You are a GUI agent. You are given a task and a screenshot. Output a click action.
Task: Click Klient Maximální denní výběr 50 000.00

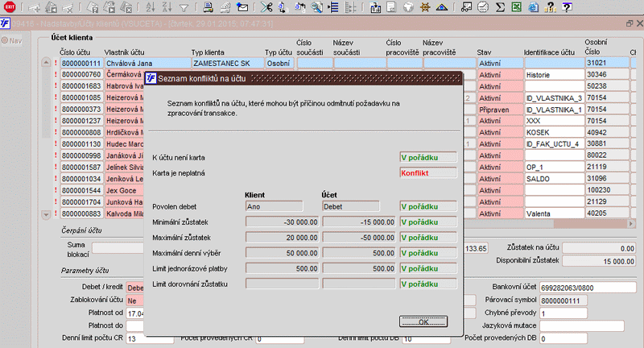283,253
